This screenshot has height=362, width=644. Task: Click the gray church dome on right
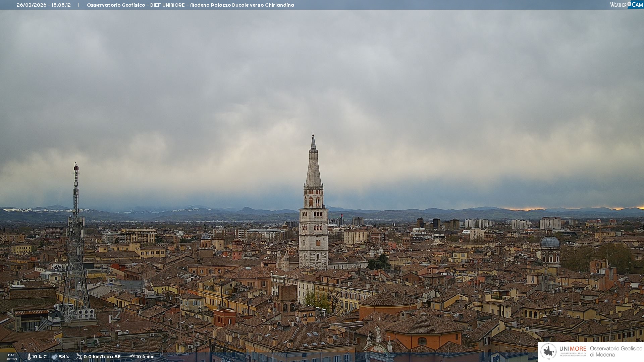coord(550,242)
